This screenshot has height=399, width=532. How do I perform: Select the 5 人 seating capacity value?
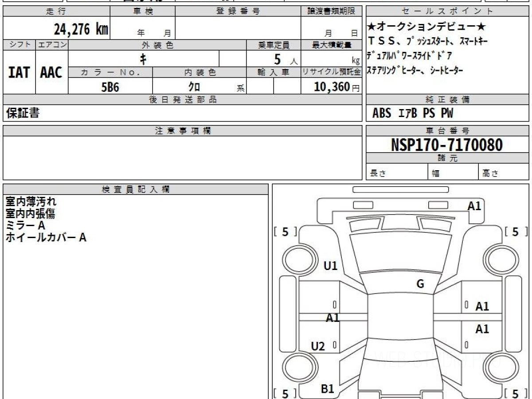pos(286,59)
